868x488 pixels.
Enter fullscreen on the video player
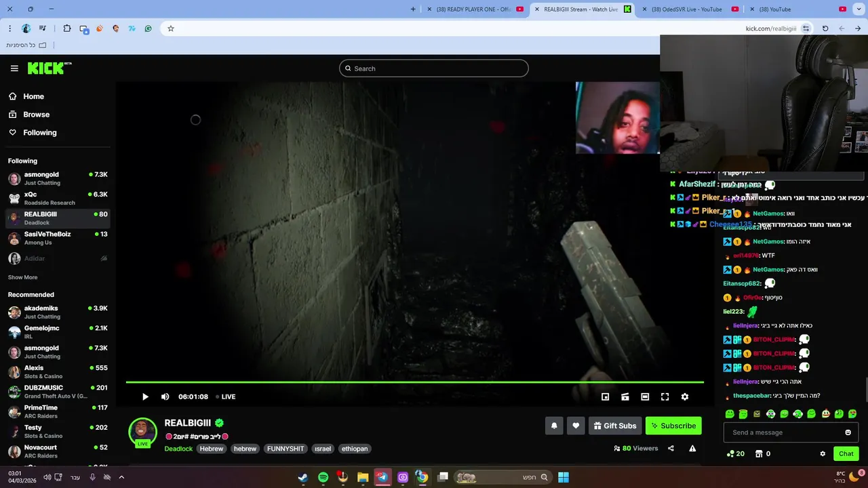pyautogui.click(x=665, y=396)
